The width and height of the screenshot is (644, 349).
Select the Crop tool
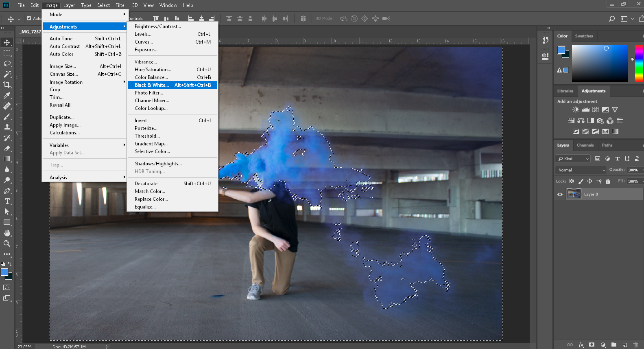(7, 85)
